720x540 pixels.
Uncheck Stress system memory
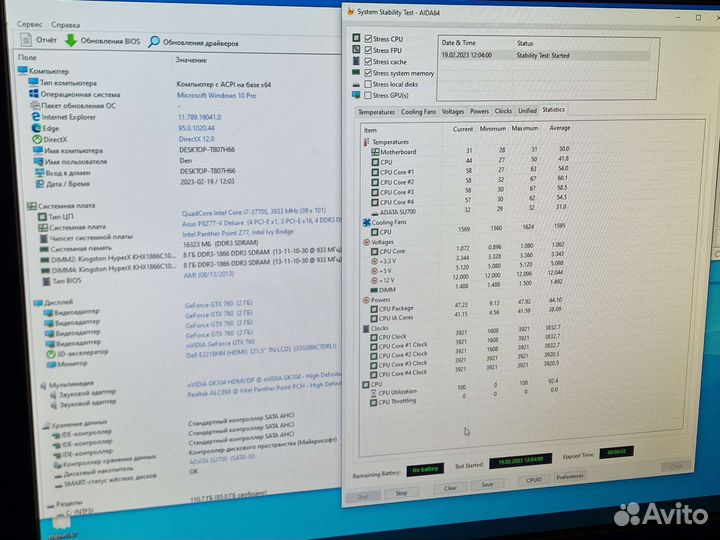(368, 73)
